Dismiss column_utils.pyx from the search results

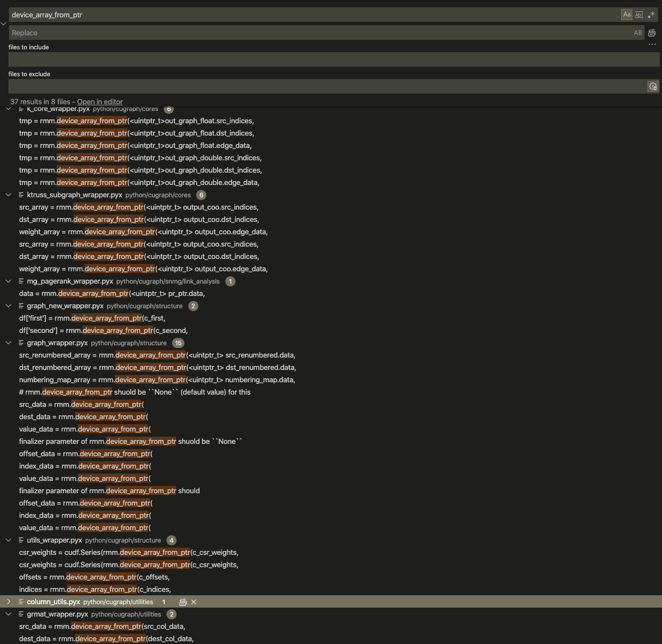[193, 601]
